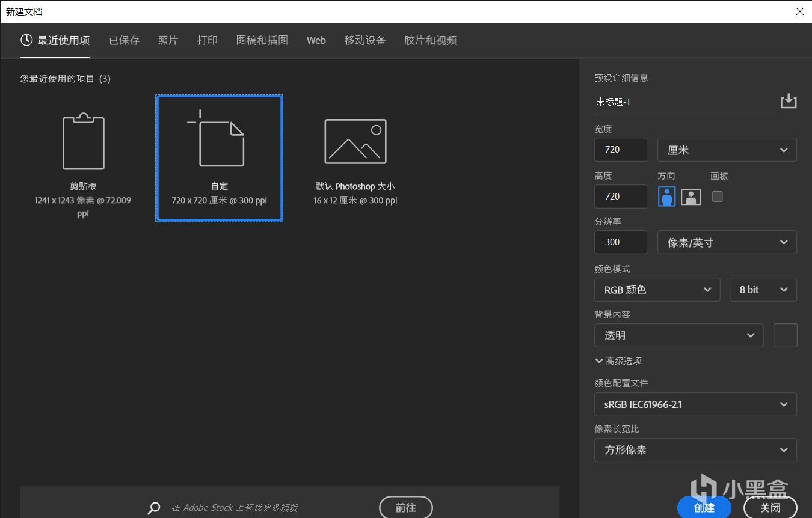The height and width of the screenshot is (518, 812).
Task: Choose the 自定 720 x 720 preset
Action: click(219, 158)
